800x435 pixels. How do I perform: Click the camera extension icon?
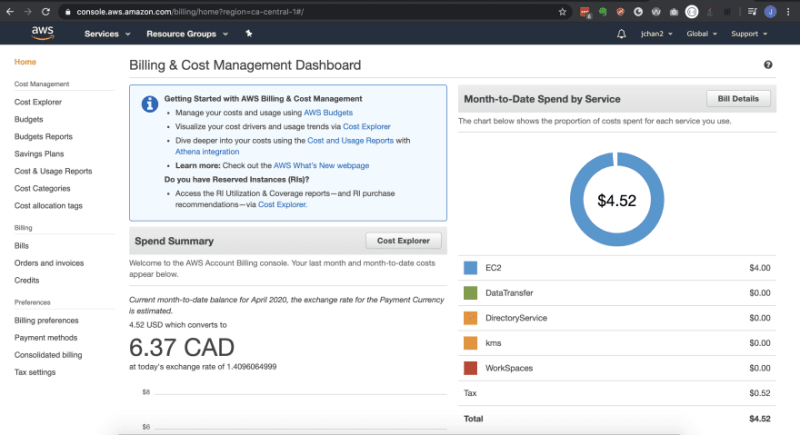(x=673, y=12)
